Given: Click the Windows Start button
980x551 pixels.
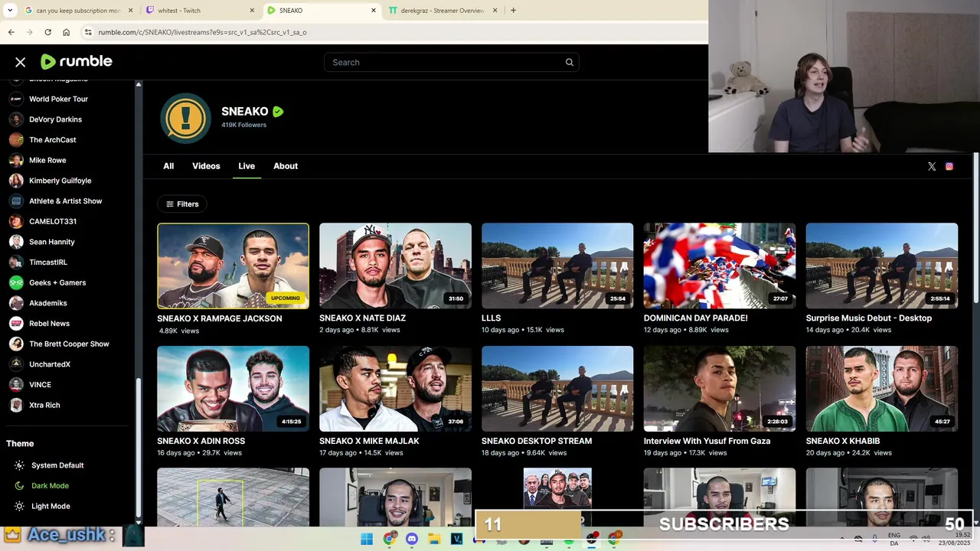Looking at the screenshot, I should click(366, 540).
